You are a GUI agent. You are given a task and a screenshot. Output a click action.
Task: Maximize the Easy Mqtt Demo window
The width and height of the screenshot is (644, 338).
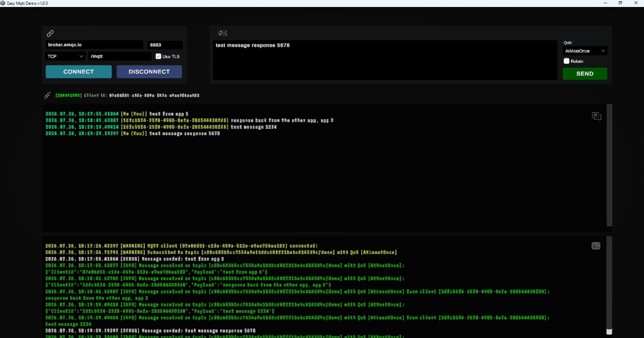[x=620, y=3]
